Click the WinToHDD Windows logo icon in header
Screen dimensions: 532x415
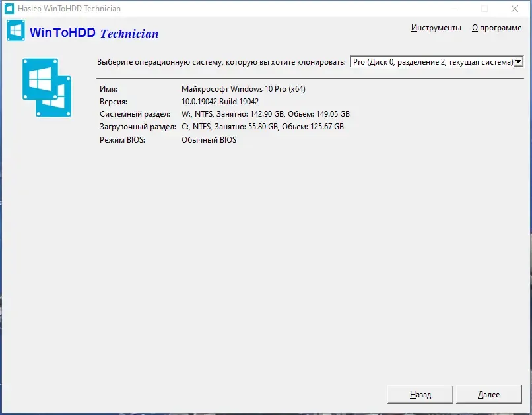16,30
